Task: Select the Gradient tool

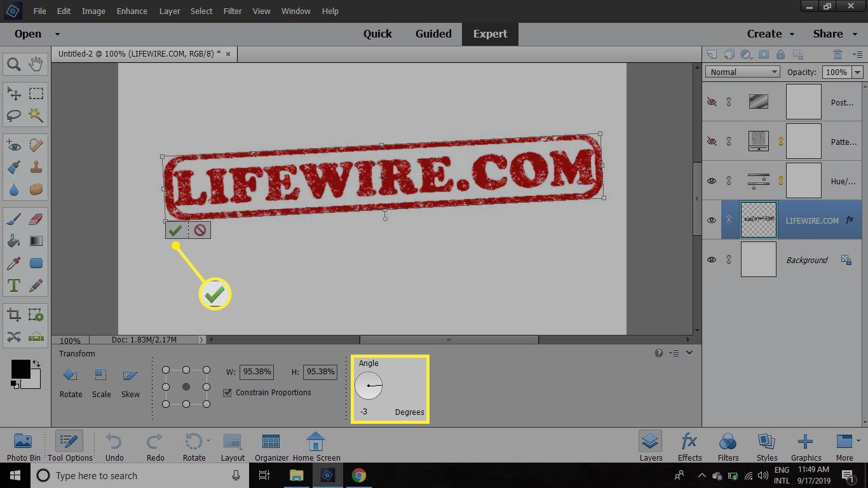Action: [x=36, y=241]
